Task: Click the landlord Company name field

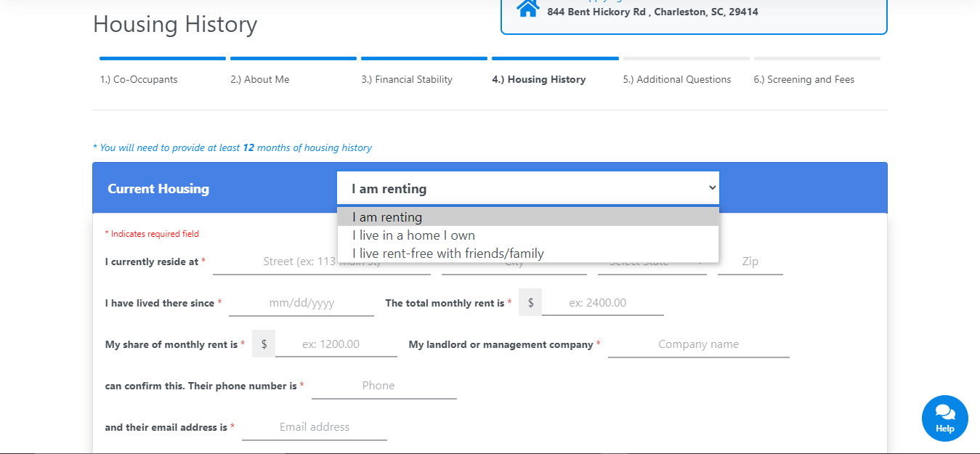Action: 699,344
